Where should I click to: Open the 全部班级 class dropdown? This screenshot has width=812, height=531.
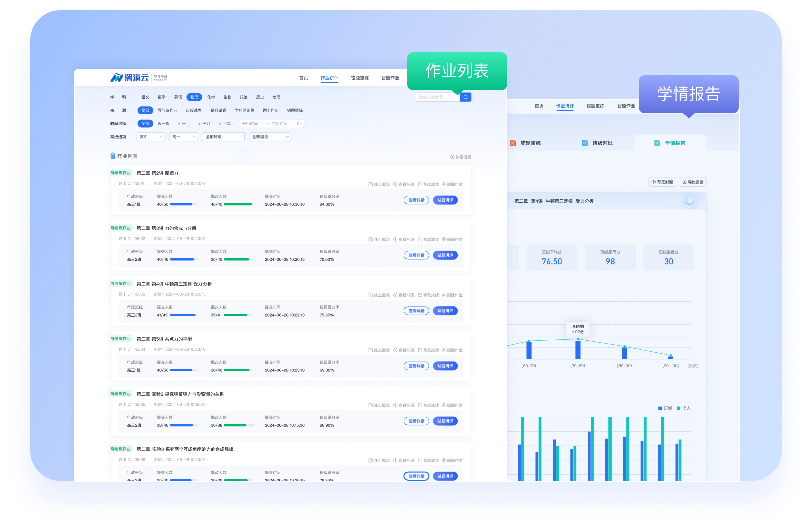coord(223,137)
